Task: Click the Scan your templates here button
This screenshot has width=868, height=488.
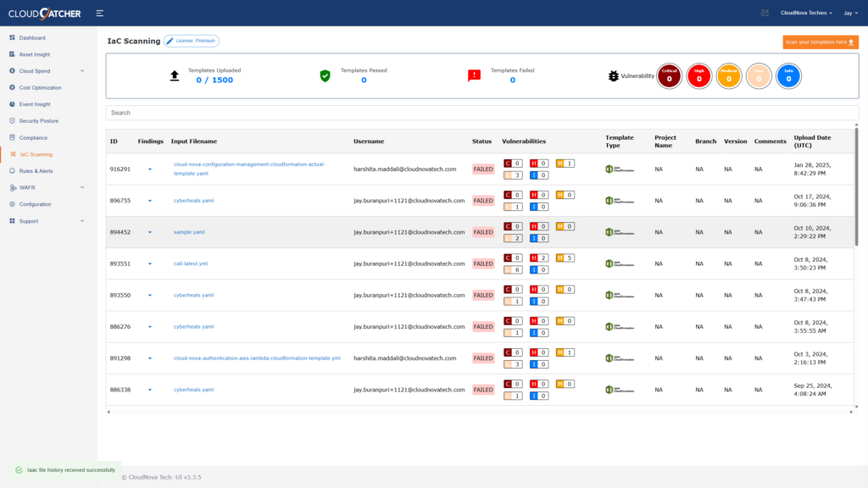Action: 820,42
